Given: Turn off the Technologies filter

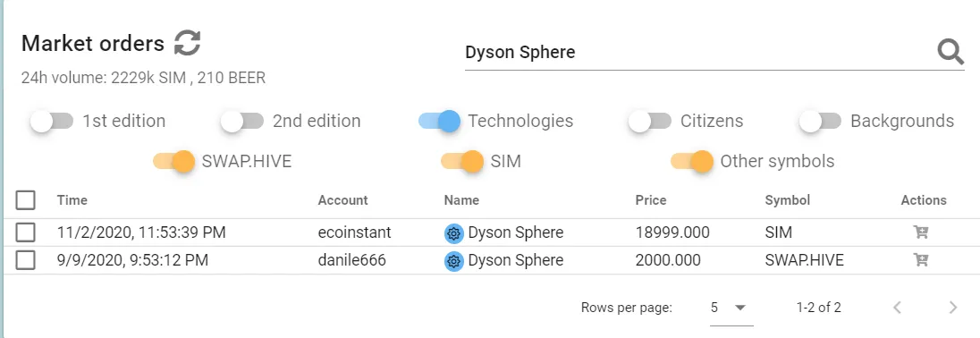Looking at the screenshot, I should [x=439, y=122].
